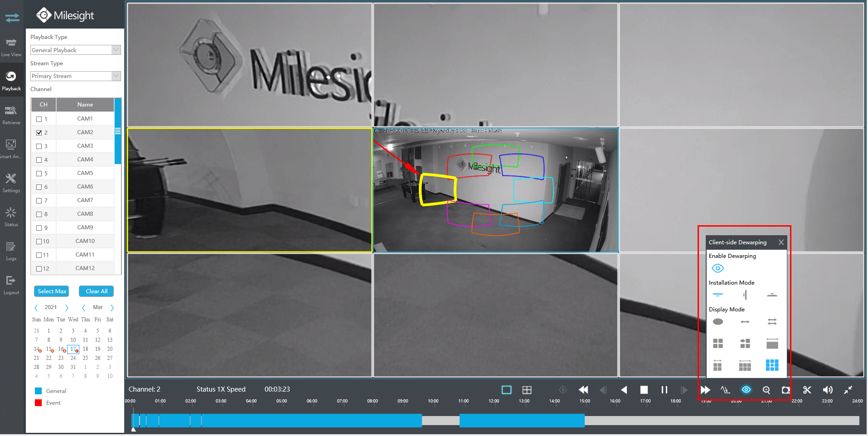The height and width of the screenshot is (436, 868).
Task: Click the Name column header
Action: pos(85,105)
